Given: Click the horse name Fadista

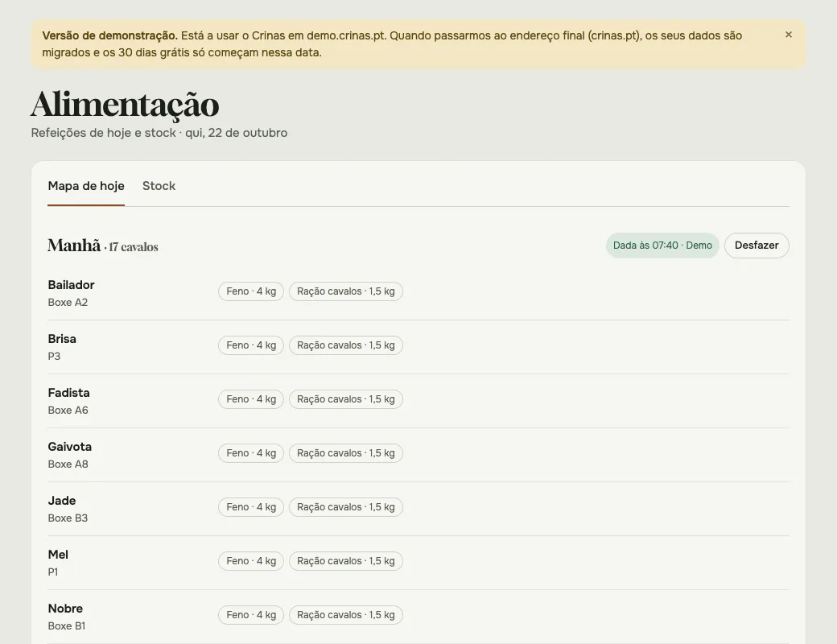Looking at the screenshot, I should pos(69,393).
